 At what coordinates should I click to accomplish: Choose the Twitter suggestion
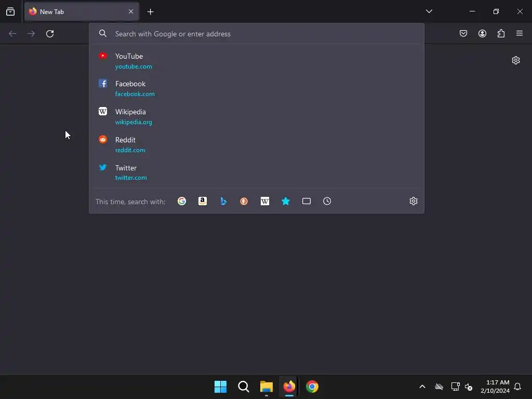pyautogui.click(x=257, y=172)
